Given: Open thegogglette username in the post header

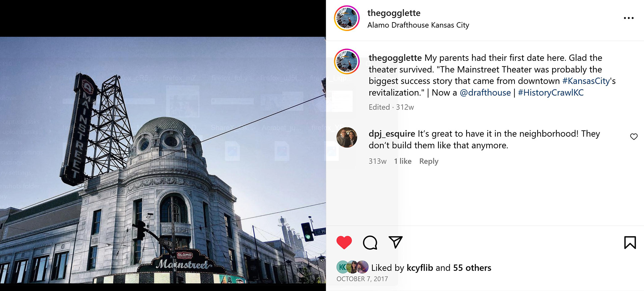Looking at the screenshot, I should click(394, 13).
